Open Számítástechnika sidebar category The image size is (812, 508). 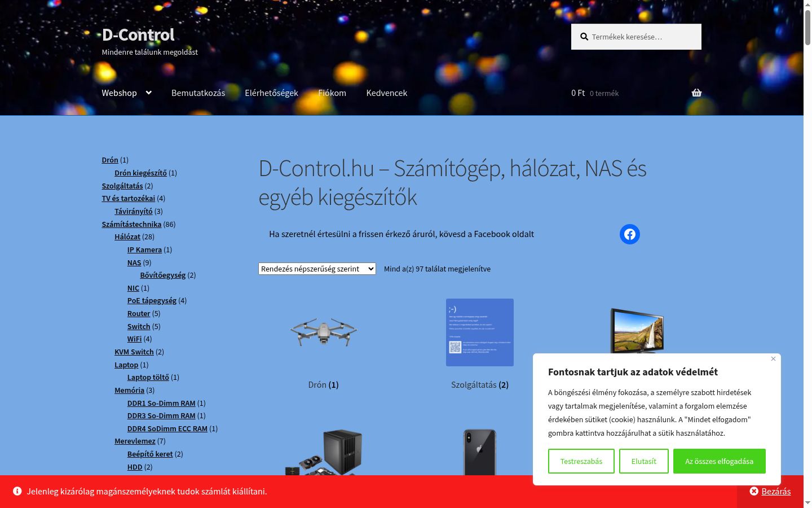(131, 224)
